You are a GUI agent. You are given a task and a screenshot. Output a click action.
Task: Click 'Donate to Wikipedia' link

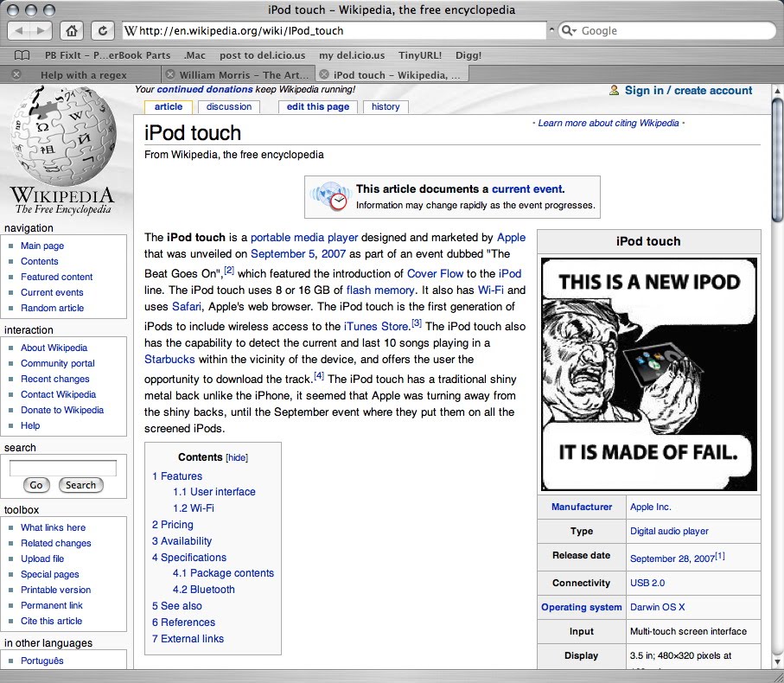point(62,410)
